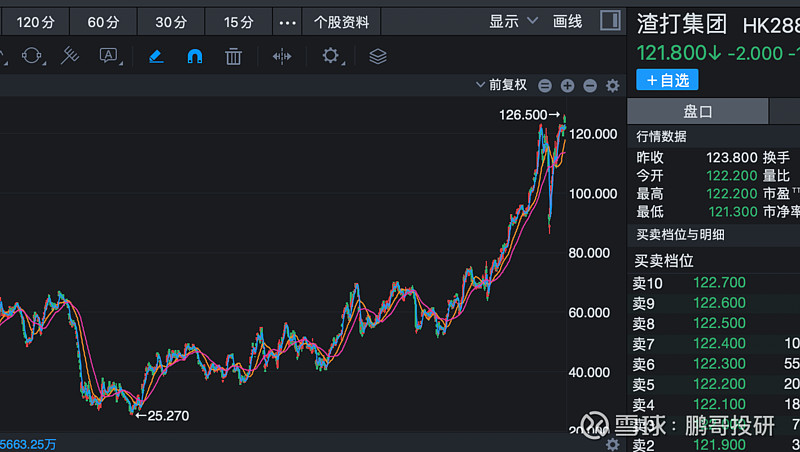Open the bottom volume pane gear icon
The height and width of the screenshot is (452, 800).
[613, 444]
